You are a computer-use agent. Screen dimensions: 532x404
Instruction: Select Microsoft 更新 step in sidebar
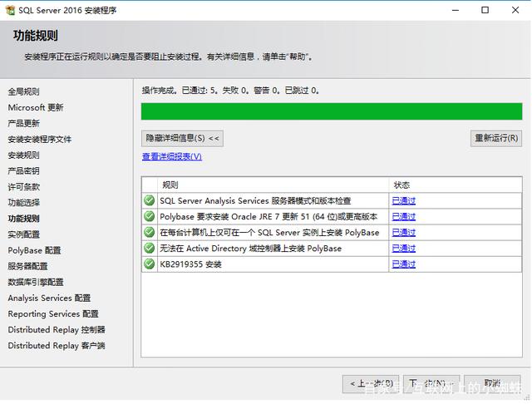[36, 107]
